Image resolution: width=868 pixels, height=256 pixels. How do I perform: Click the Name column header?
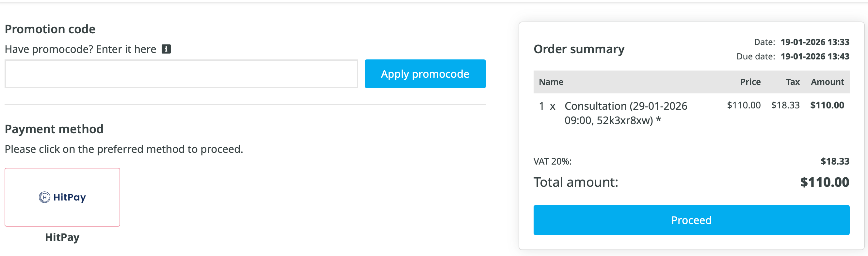point(551,82)
